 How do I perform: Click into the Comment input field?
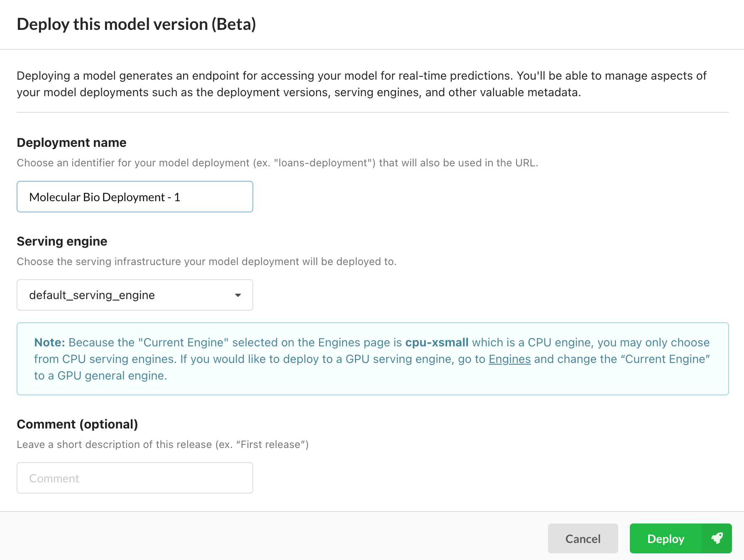135,478
